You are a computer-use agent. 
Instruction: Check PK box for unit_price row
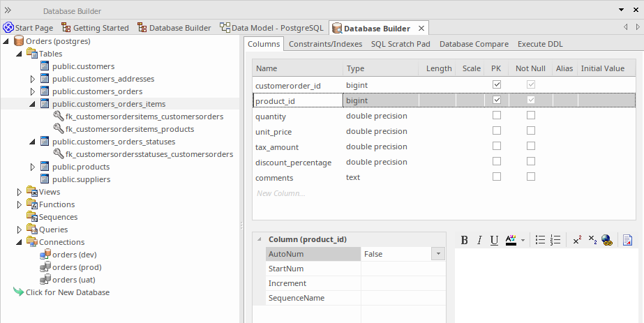click(497, 131)
